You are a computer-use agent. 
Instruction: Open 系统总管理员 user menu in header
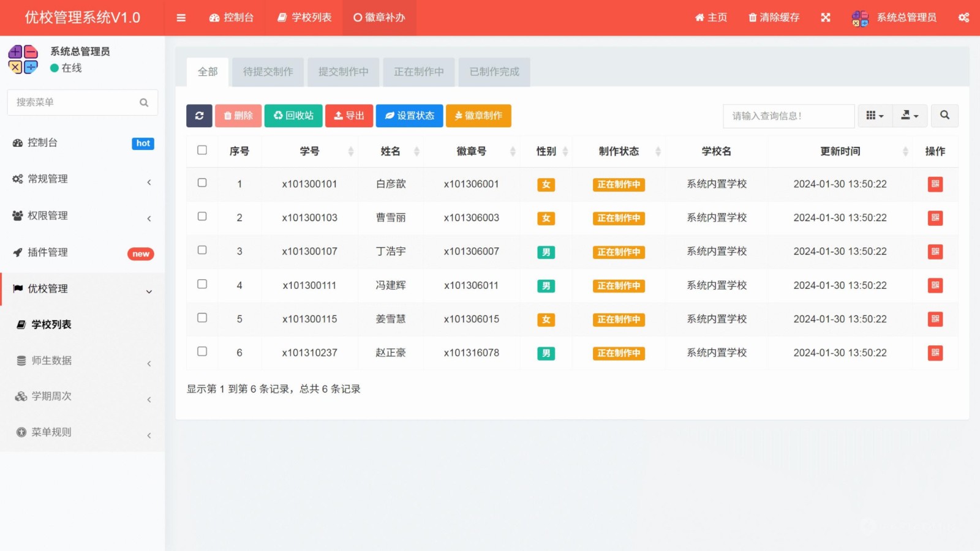coord(894,18)
